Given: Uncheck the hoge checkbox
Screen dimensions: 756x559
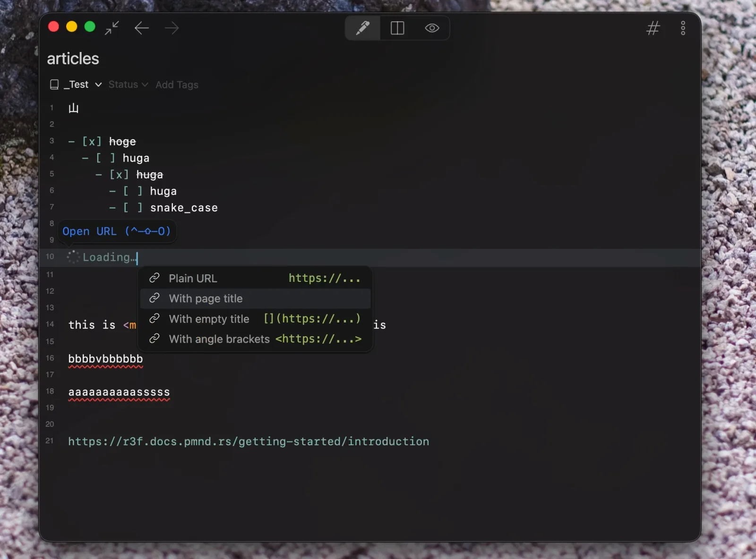Looking at the screenshot, I should pos(92,142).
